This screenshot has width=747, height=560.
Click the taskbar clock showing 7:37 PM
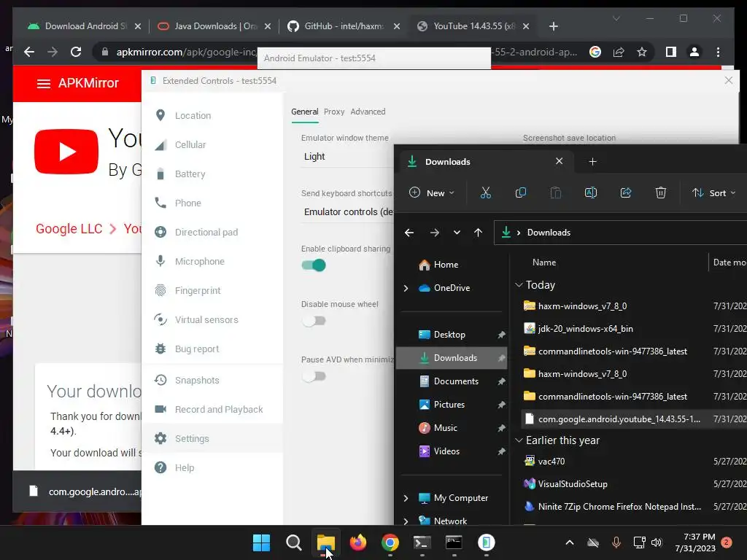695,542
